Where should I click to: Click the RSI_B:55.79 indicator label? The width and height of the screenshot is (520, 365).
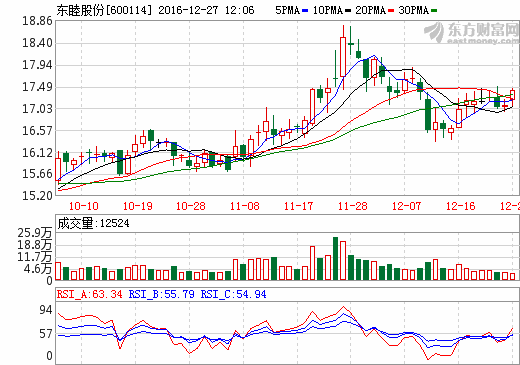coord(161,294)
